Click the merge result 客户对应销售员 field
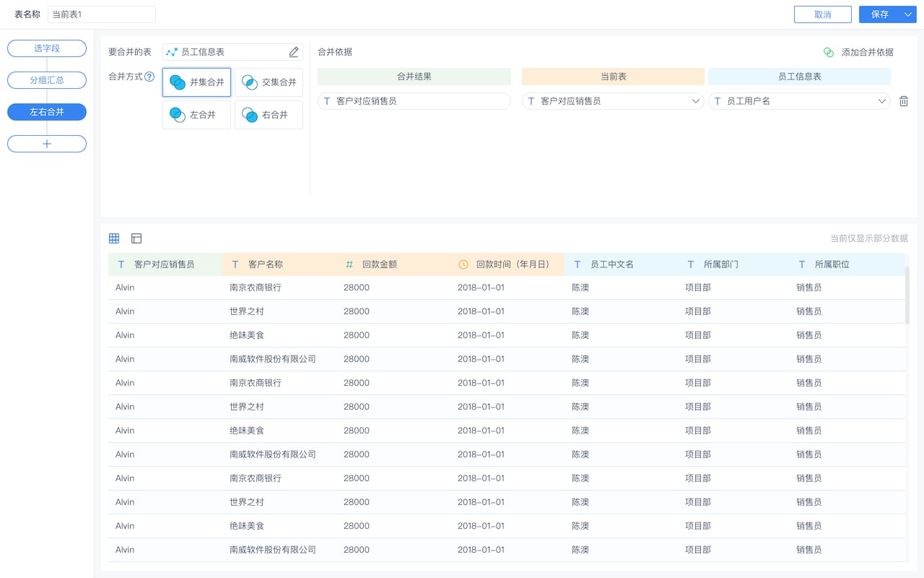This screenshot has width=924, height=578. tap(414, 101)
